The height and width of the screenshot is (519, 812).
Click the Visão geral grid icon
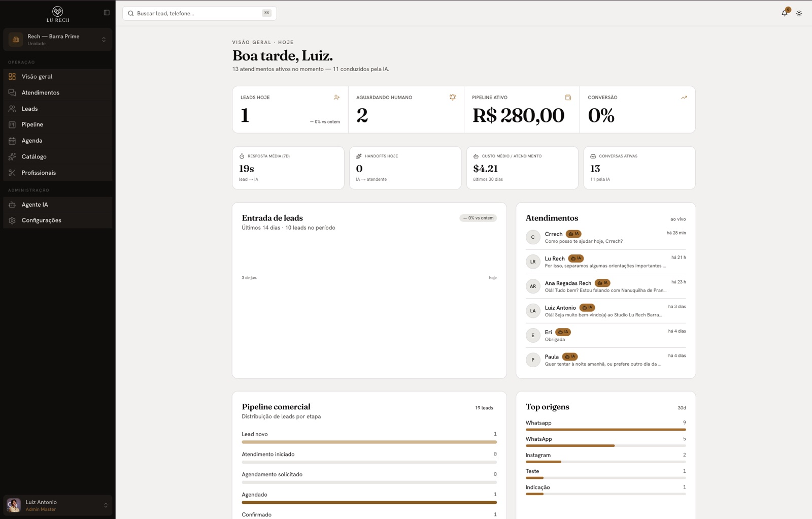[12, 77]
